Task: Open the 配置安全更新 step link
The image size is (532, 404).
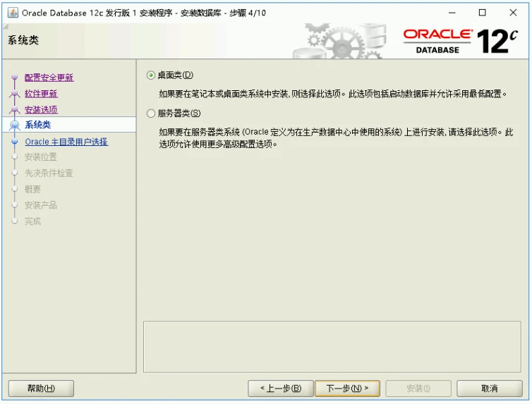Action: pos(49,78)
